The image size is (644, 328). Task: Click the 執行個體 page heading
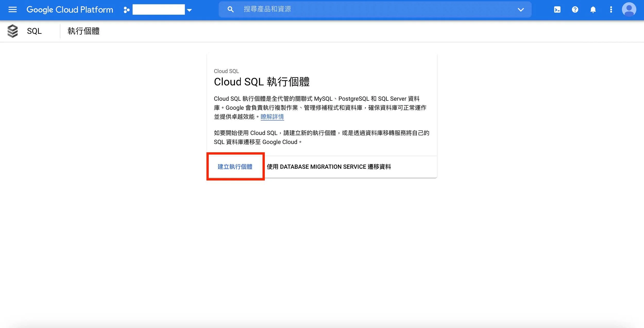tap(83, 31)
